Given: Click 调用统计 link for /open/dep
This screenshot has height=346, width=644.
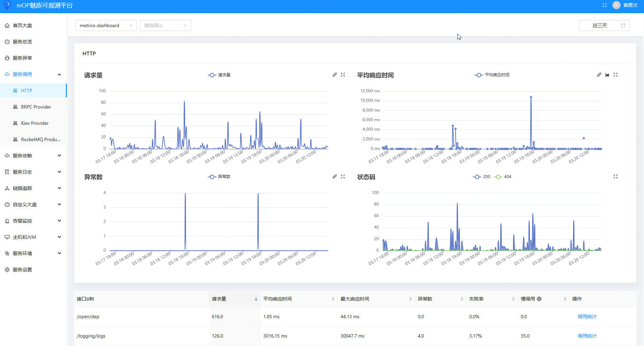Looking at the screenshot, I should (x=587, y=316).
